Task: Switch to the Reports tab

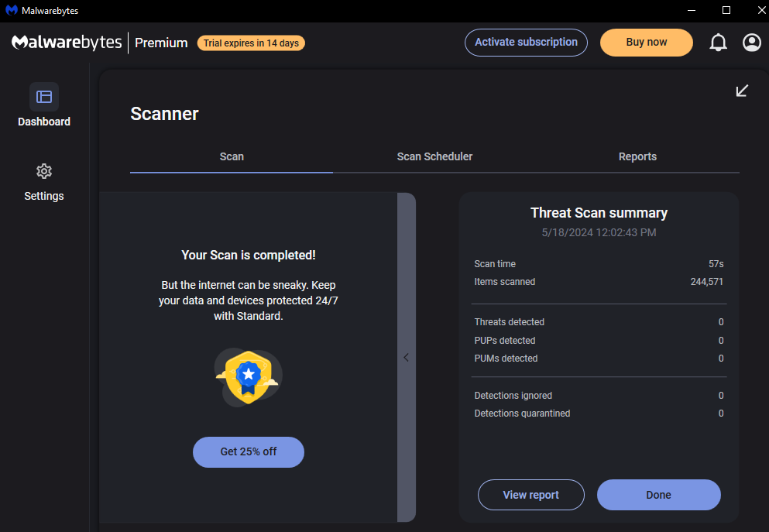Action: pyautogui.click(x=637, y=156)
